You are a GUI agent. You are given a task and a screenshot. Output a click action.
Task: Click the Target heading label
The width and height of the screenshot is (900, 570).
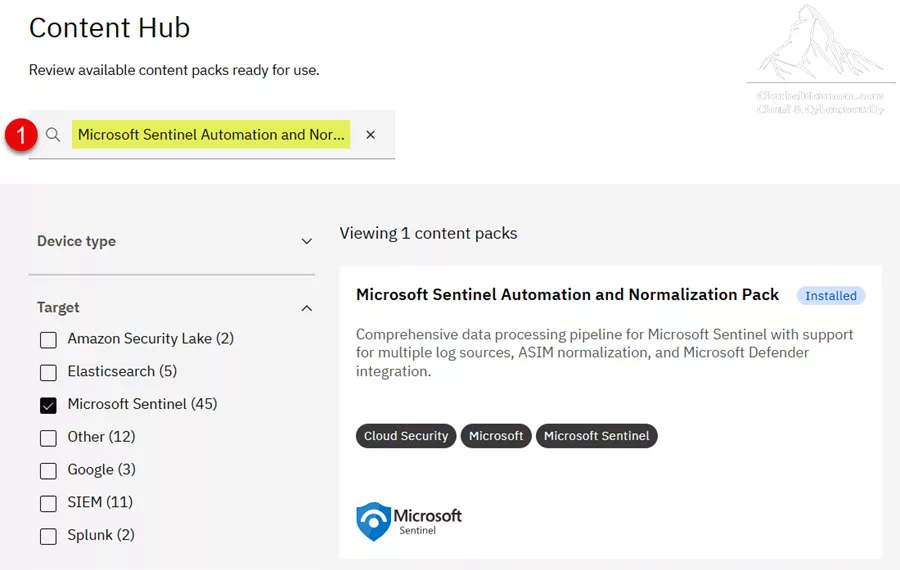[x=58, y=308]
